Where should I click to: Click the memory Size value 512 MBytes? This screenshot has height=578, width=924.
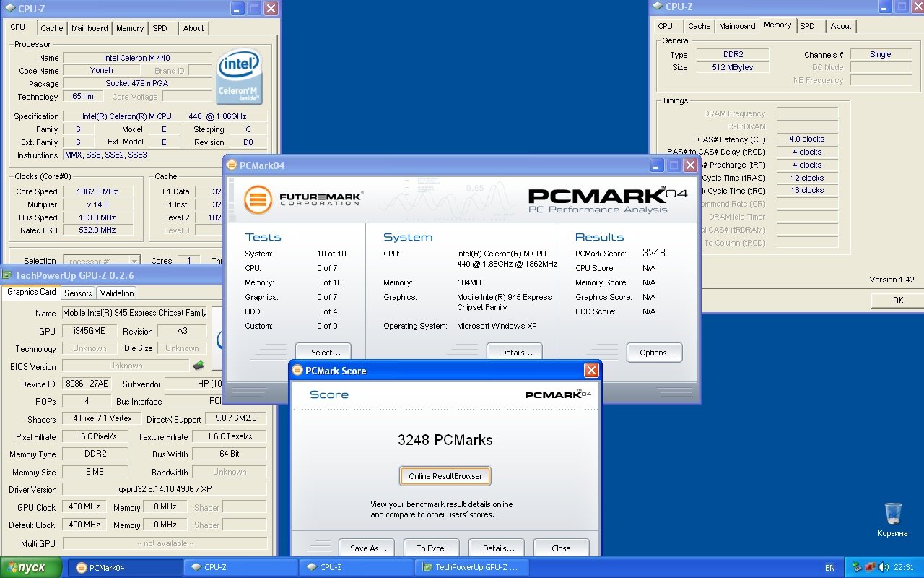coord(732,67)
